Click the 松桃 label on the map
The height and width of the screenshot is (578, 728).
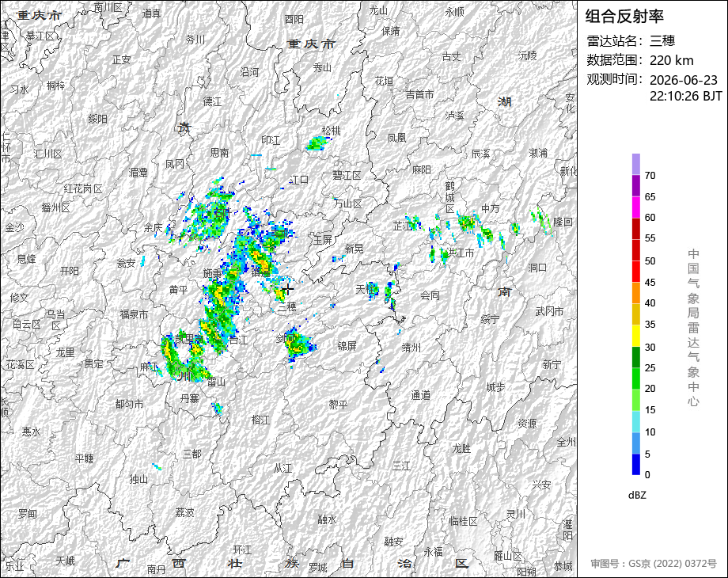tap(331, 131)
